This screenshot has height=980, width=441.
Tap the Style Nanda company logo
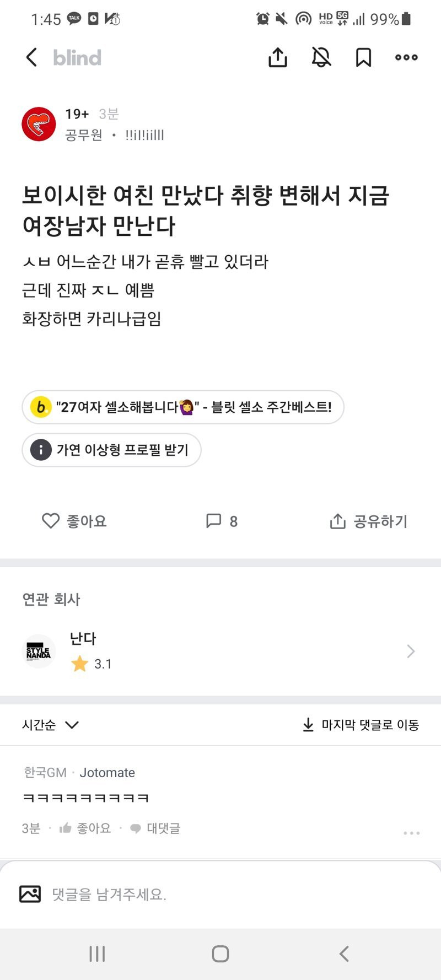pyautogui.click(x=39, y=651)
